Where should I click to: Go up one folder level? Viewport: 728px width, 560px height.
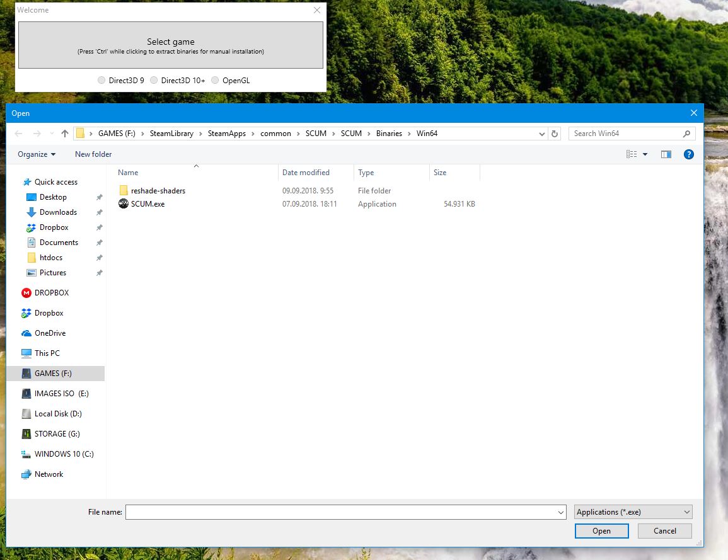[65, 134]
